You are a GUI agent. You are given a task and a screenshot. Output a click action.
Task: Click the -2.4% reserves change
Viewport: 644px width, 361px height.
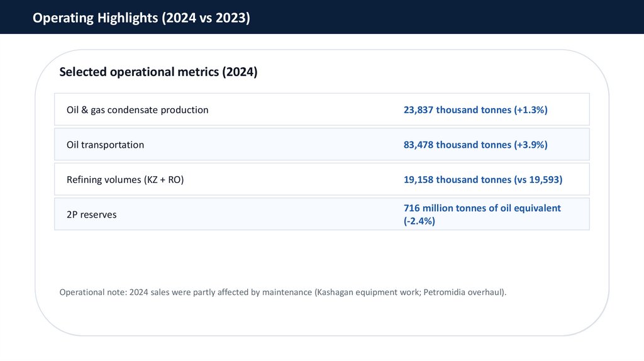[x=419, y=221]
